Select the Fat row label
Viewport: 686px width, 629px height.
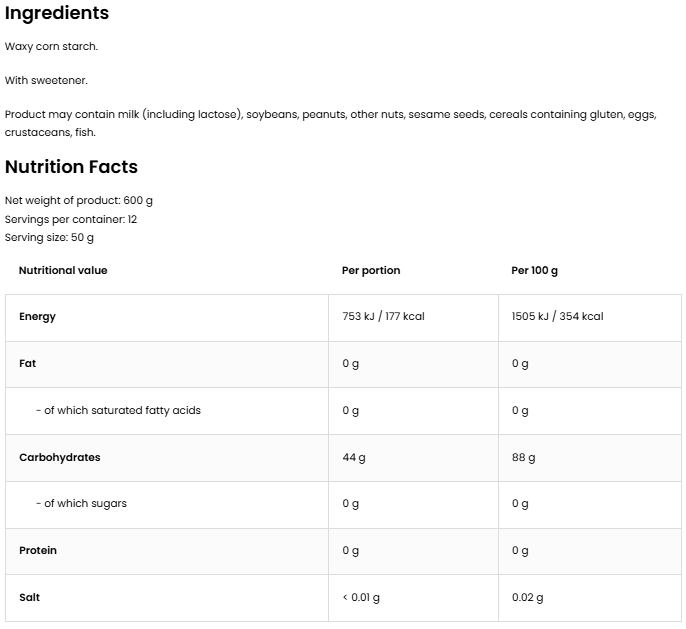[x=27, y=363]
